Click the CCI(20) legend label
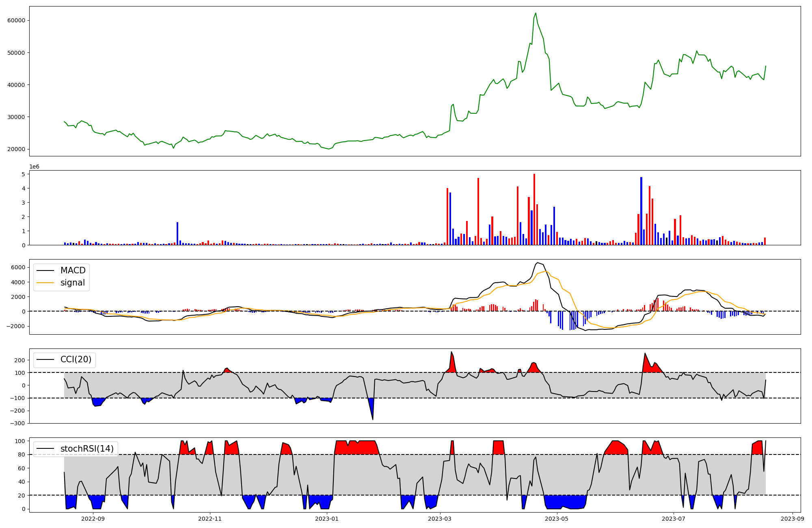 pyautogui.click(x=76, y=359)
